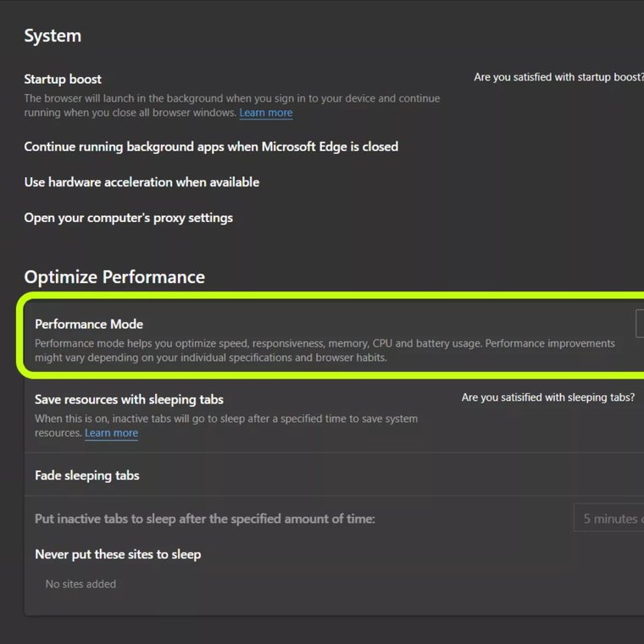Open the Learn more link under sleeping tabs
Image resolution: width=644 pixels, height=644 pixels.
[x=111, y=433]
